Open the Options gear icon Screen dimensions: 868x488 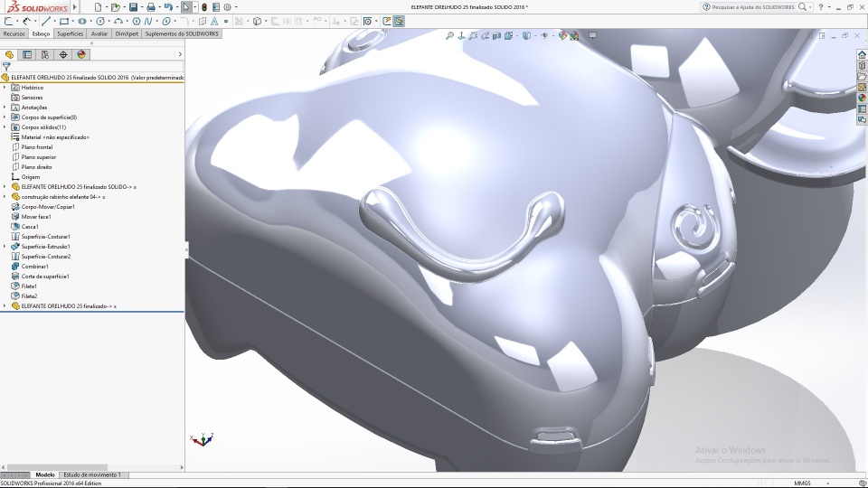(x=227, y=7)
